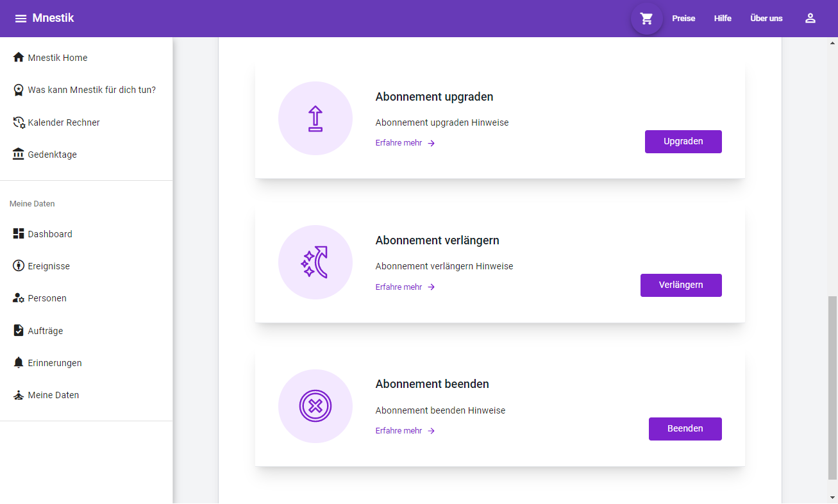
Task: Open the shopping cart
Action: [646, 19]
